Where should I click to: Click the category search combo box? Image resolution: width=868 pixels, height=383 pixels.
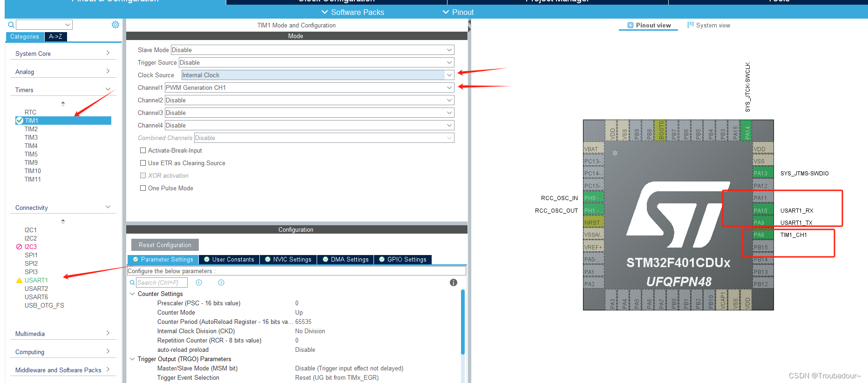pyautogui.click(x=44, y=25)
